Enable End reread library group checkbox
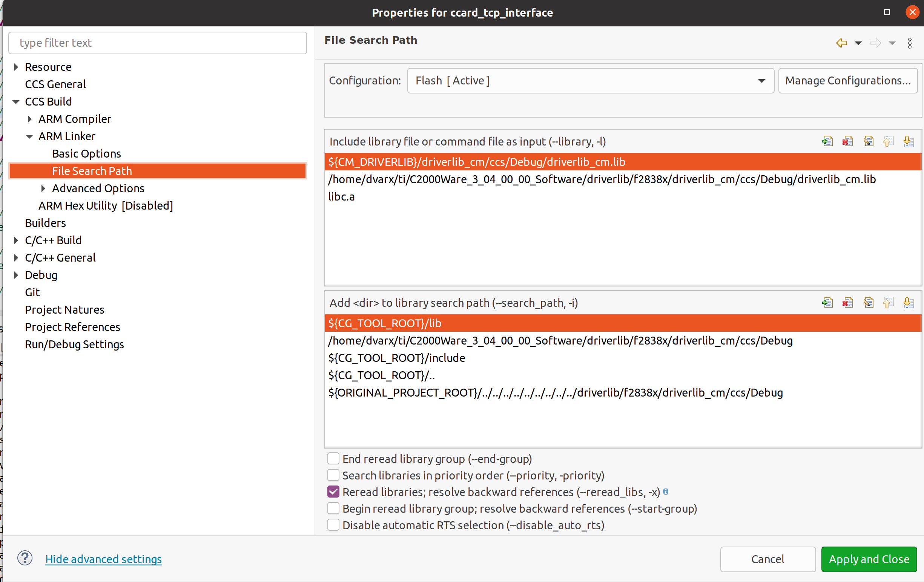 click(333, 458)
